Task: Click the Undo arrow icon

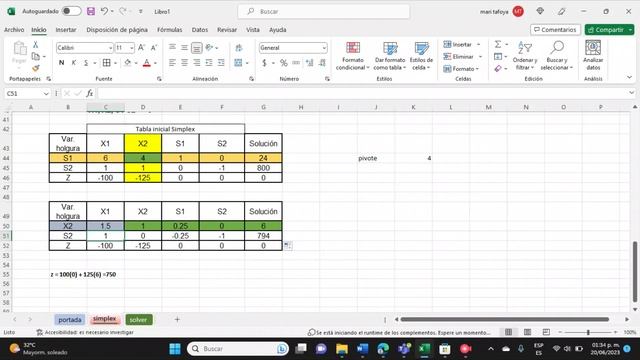Action: [x=104, y=11]
